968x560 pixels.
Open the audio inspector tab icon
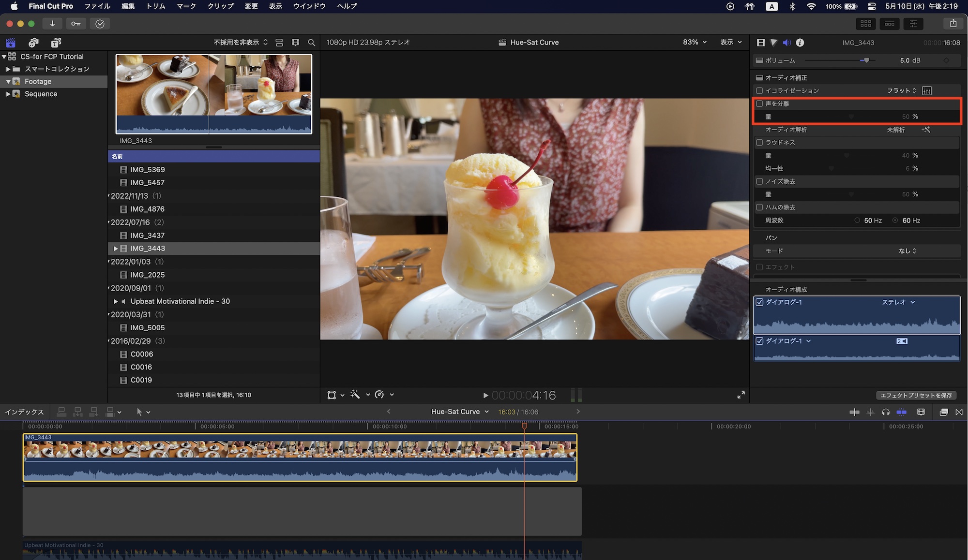(786, 43)
